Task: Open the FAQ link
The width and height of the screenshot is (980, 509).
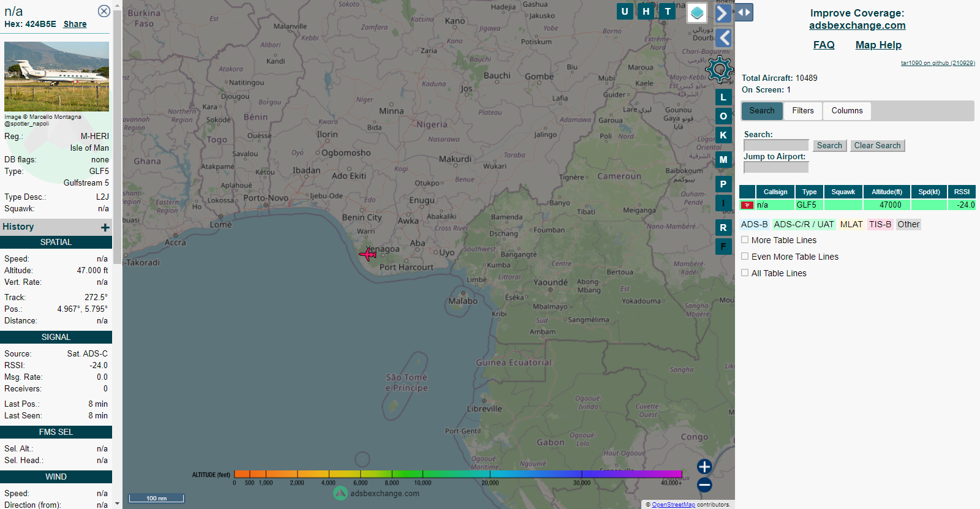Action: tap(824, 45)
